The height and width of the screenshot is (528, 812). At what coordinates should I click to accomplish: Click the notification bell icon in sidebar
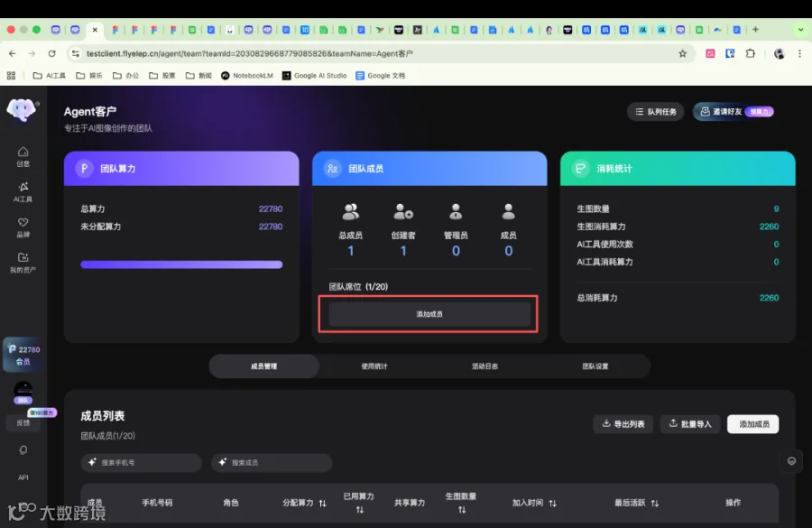pyautogui.click(x=23, y=449)
